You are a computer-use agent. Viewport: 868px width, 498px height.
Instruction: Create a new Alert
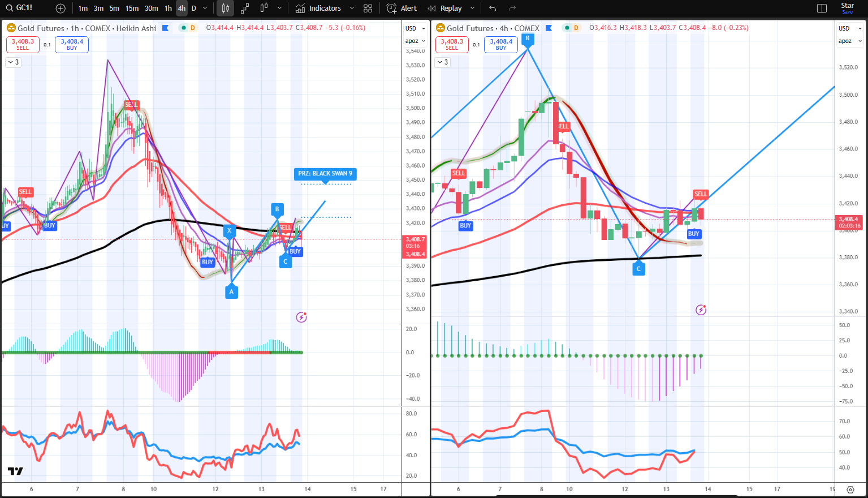point(401,8)
